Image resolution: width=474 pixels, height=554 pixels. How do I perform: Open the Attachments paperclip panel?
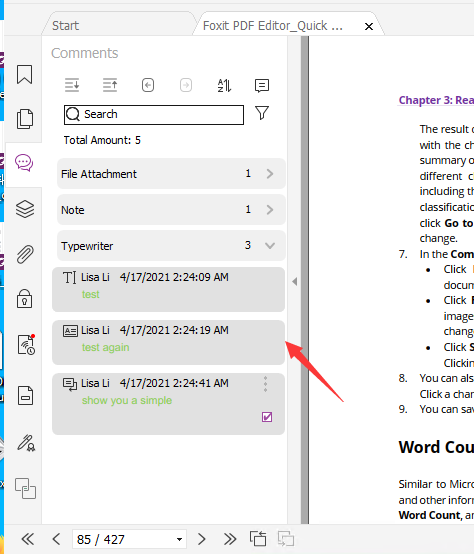[25, 254]
